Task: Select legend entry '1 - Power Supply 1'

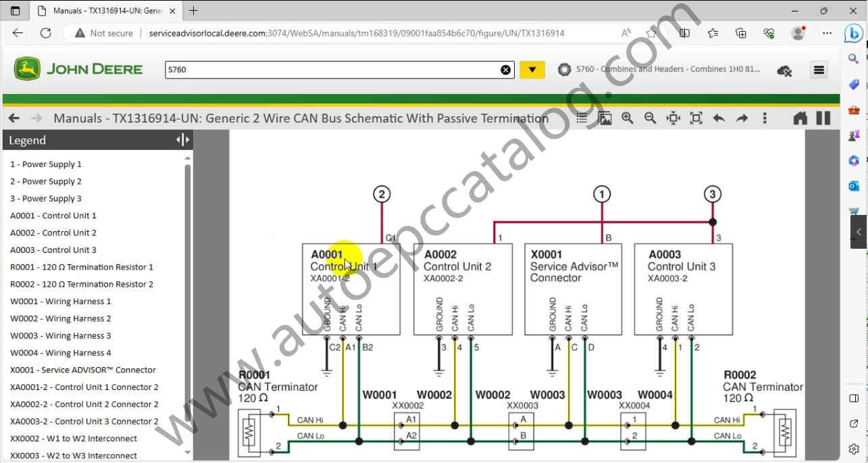Action: (46, 164)
